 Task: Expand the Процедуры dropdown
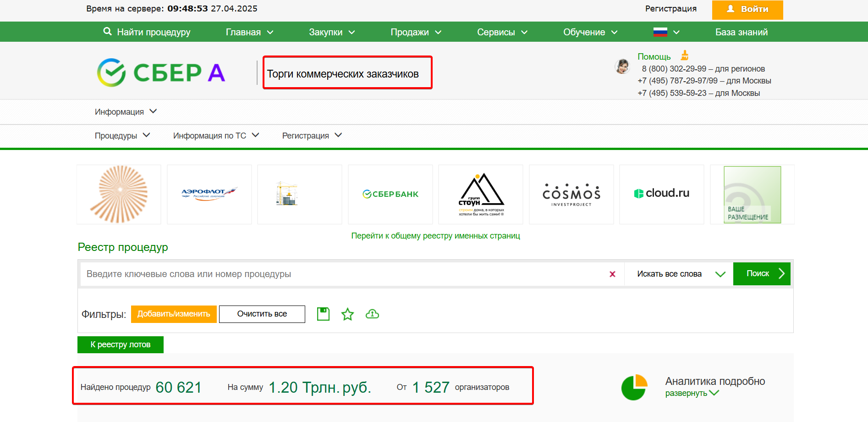pyautogui.click(x=122, y=136)
